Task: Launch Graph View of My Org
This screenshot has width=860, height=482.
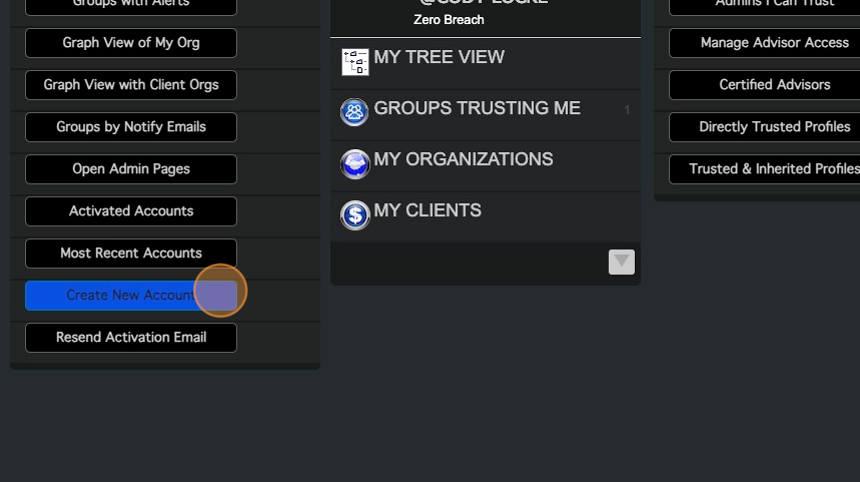Action: point(131,43)
